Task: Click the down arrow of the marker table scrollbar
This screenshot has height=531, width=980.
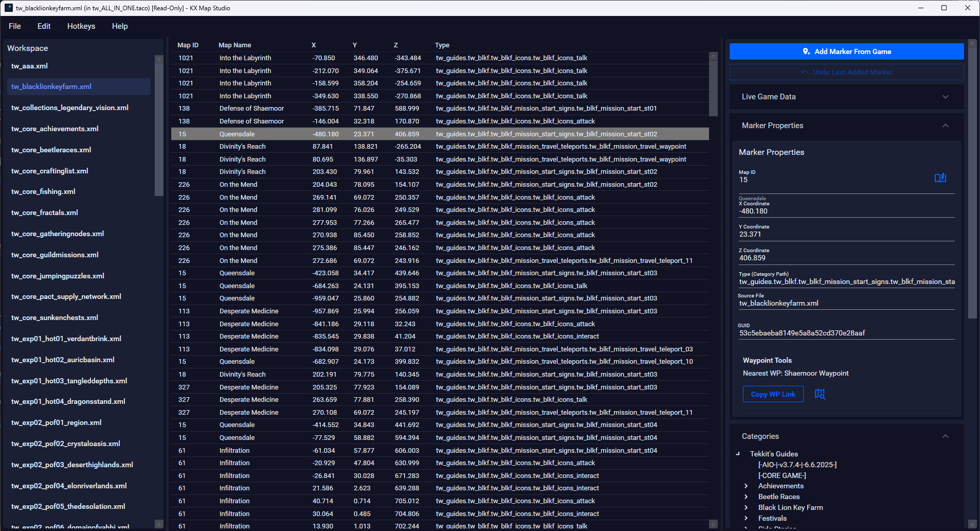Action: pyautogui.click(x=713, y=524)
